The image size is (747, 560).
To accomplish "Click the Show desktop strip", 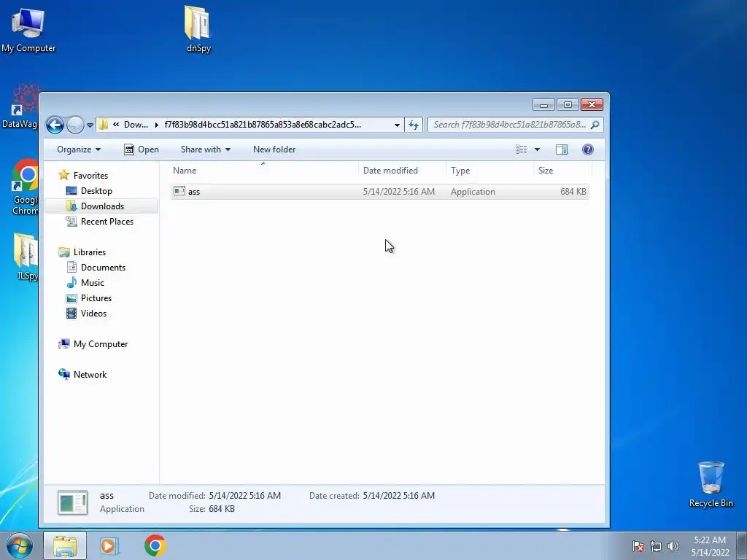I will (742, 545).
